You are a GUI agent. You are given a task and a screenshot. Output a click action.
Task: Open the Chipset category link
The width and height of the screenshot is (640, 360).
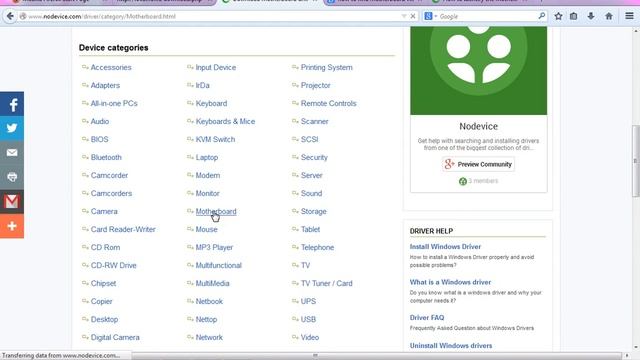[x=103, y=283]
